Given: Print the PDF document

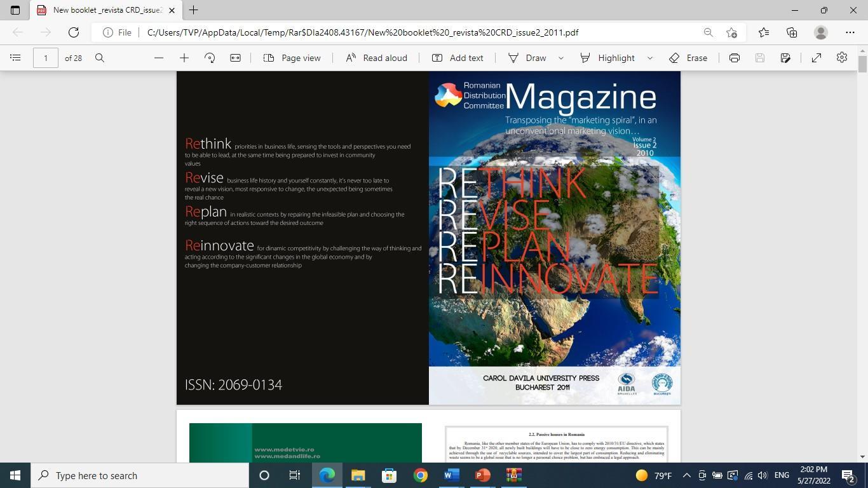Looking at the screenshot, I should click(735, 58).
